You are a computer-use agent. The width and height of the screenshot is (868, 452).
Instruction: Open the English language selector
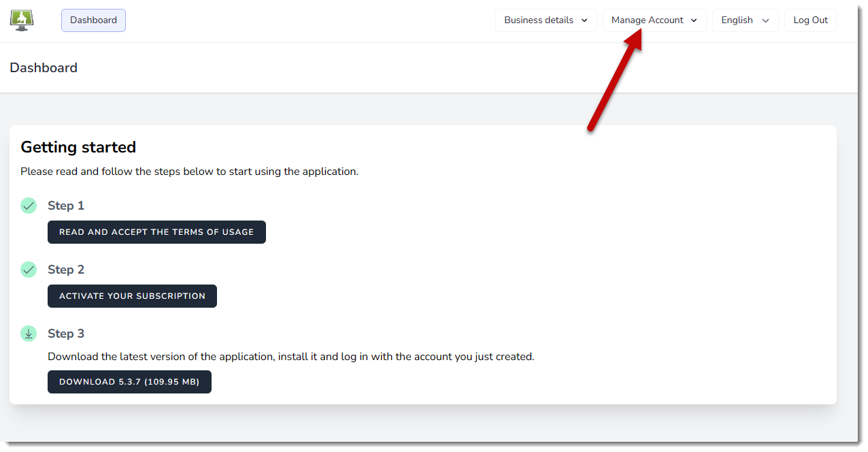click(745, 20)
